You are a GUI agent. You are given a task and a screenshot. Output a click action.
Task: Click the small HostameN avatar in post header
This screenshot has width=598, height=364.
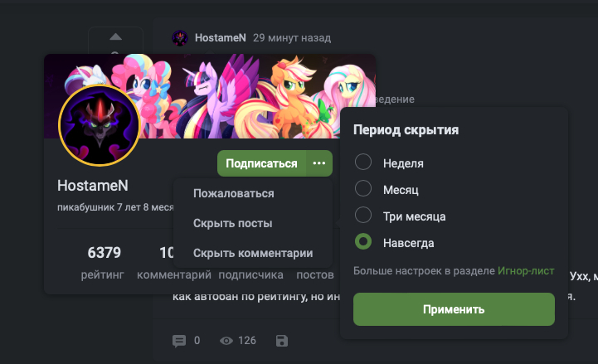tap(180, 38)
